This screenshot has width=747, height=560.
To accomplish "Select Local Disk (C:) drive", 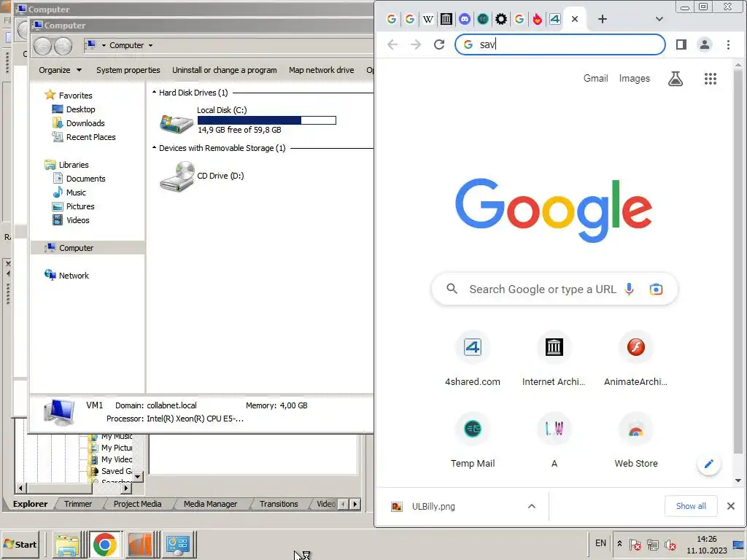I will (248, 120).
